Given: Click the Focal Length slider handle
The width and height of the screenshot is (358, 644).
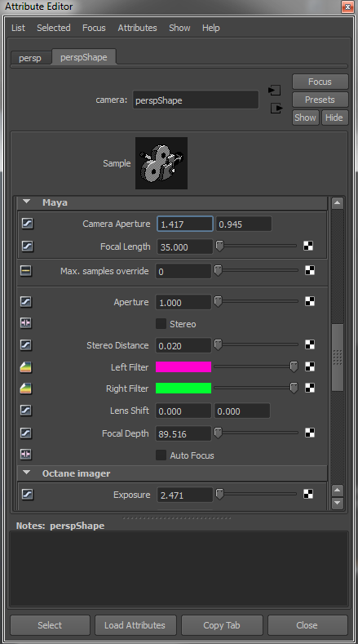Looking at the screenshot, I should [x=220, y=246].
